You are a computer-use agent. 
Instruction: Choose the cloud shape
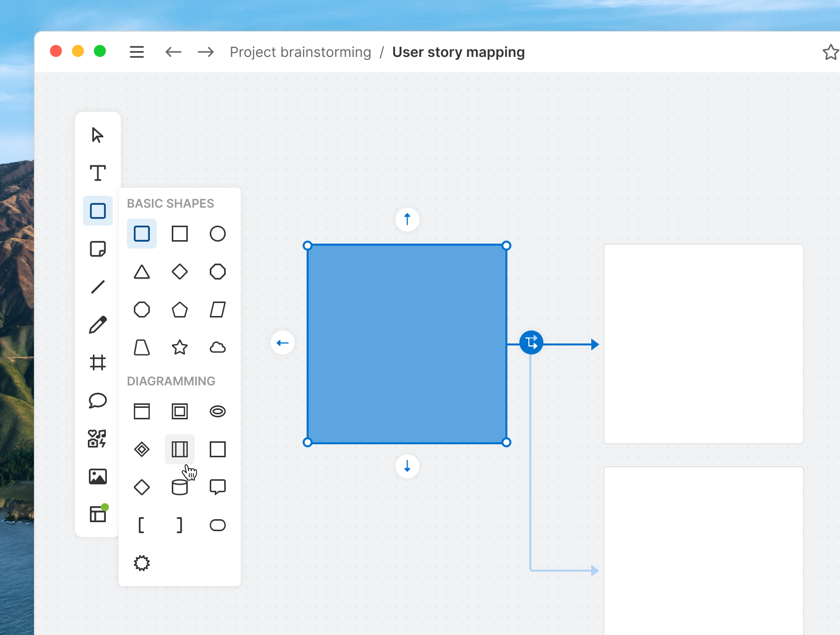pyautogui.click(x=218, y=347)
